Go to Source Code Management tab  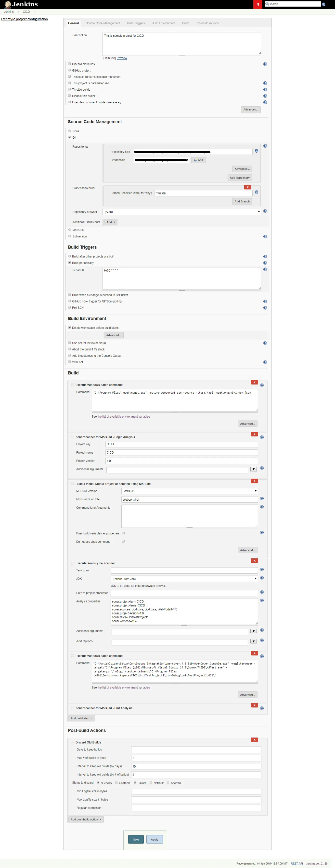pos(103,23)
